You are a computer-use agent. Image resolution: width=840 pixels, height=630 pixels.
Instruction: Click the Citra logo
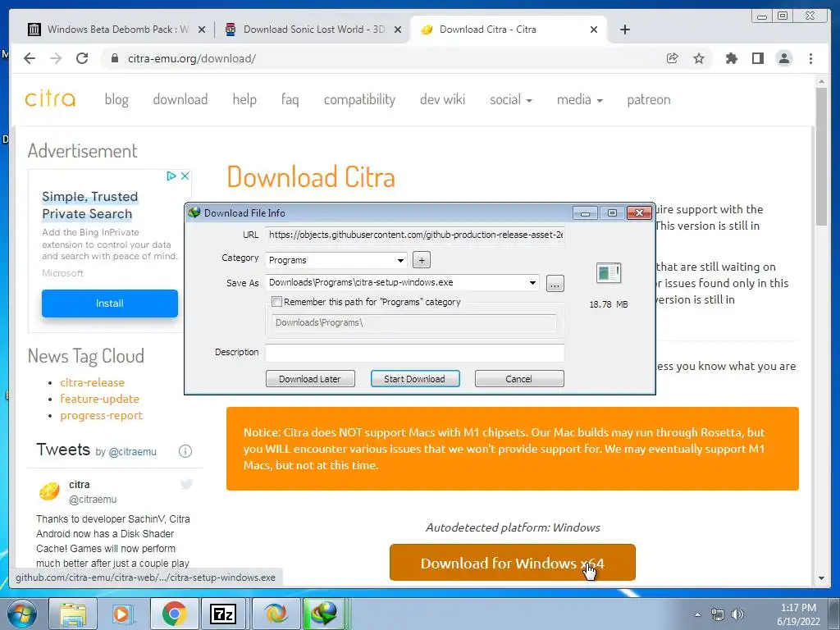[x=50, y=98]
